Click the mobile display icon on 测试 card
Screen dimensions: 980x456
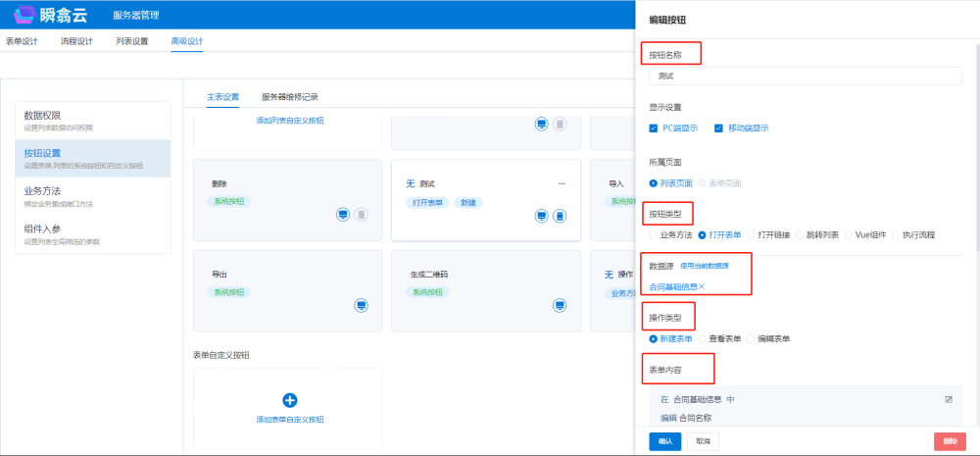(x=559, y=216)
